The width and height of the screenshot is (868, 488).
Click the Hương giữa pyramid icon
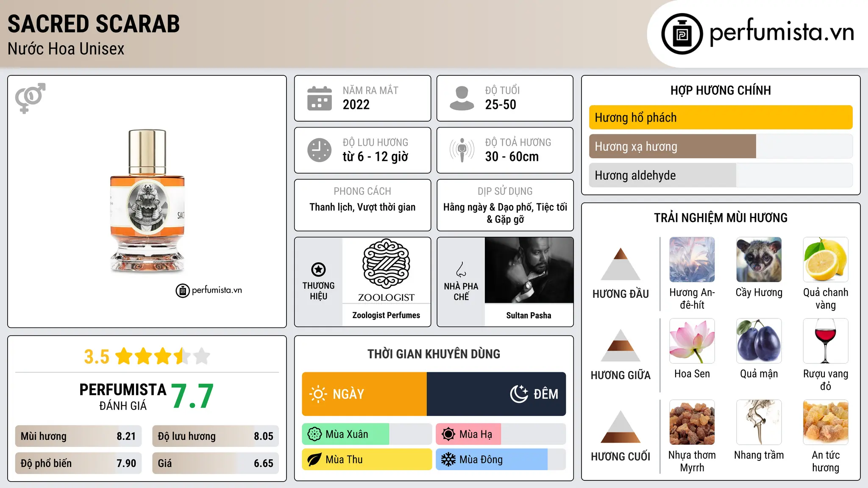(x=620, y=345)
